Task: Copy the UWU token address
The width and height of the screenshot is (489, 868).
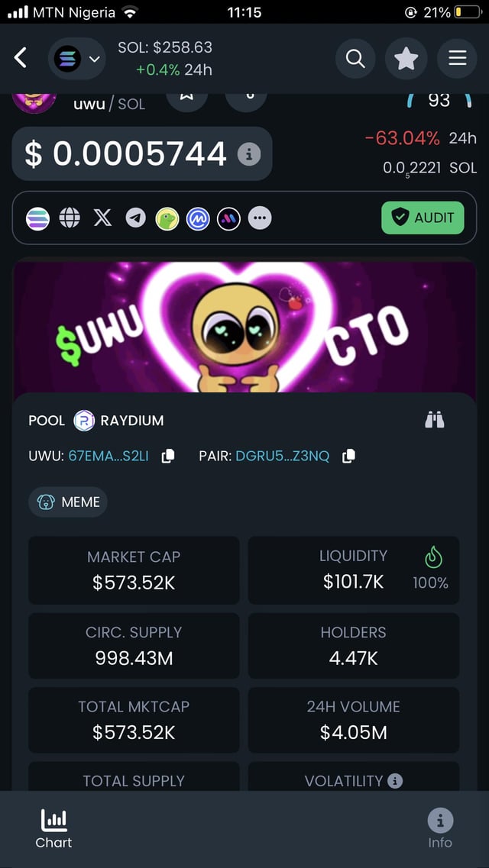Action: [x=167, y=456]
